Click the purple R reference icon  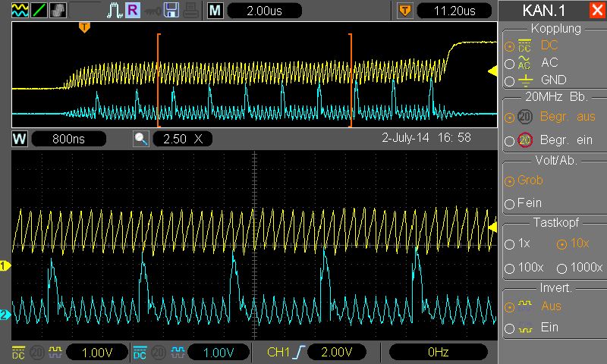pyautogui.click(x=133, y=11)
